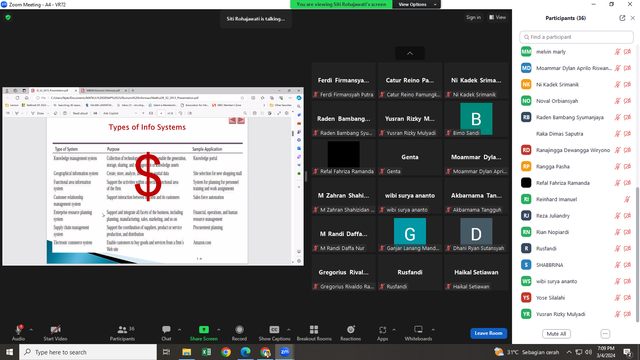Toggle mute icon for Rian Nopiardi
This screenshot has height=360, width=640.
[618, 232]
